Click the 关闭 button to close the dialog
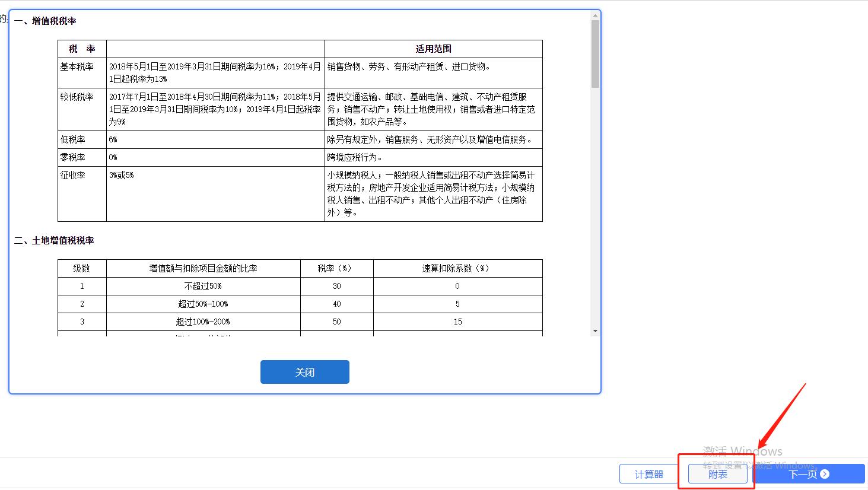Viewport: 868px width, 490px height. [304, 372]
